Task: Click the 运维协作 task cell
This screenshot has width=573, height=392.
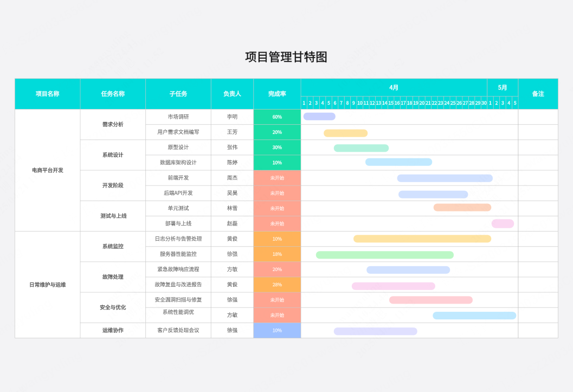Action: point(113,330)
